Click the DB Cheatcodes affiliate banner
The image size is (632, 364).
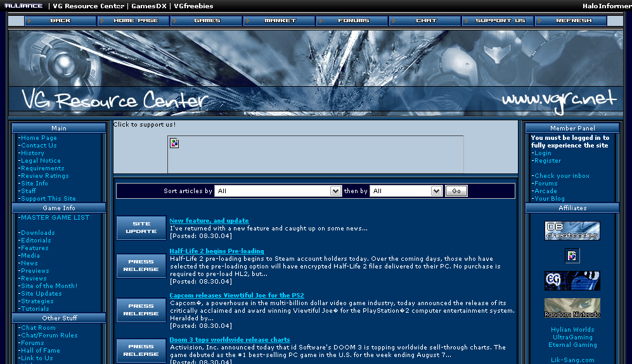572,230
